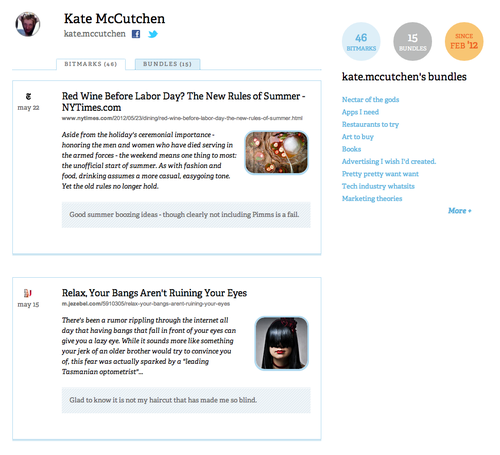Open Kate McCutchen's Twitter bird icon
The height and width of the screenshot is (455, 500).
click(x=153, y=34)
